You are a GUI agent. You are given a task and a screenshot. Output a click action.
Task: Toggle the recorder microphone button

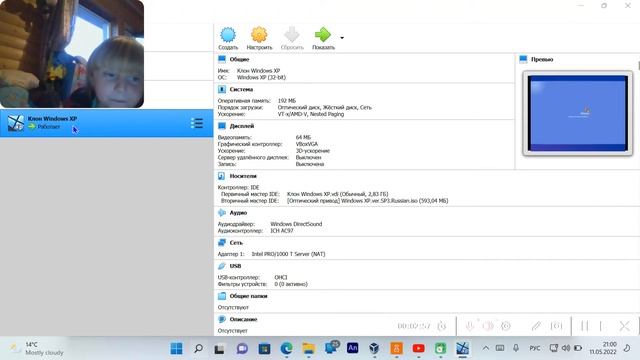(x=470, y=326)
